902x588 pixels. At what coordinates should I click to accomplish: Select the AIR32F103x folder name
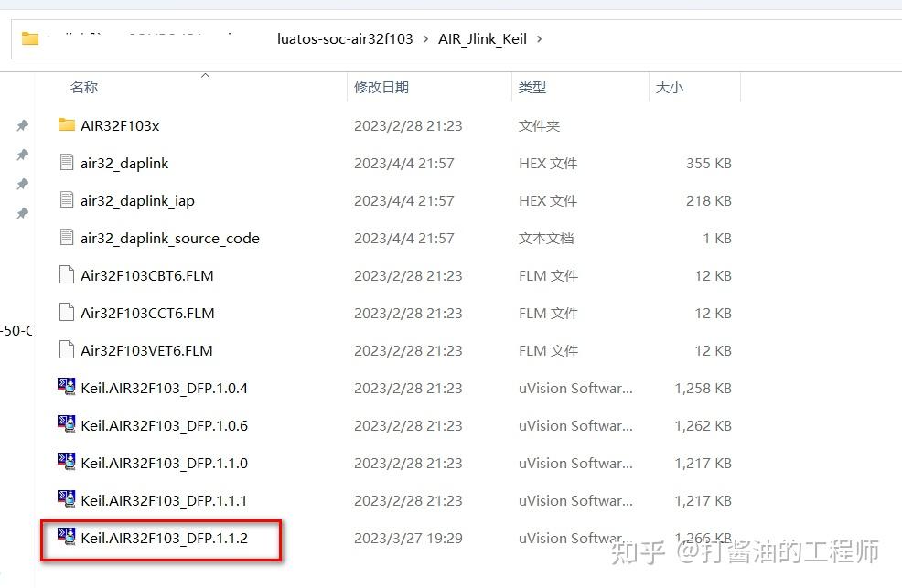(120, 126)
